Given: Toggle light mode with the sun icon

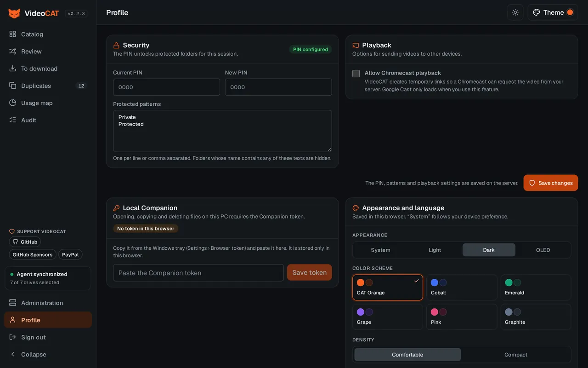Looking at the screenshot, I should (515, 12).
